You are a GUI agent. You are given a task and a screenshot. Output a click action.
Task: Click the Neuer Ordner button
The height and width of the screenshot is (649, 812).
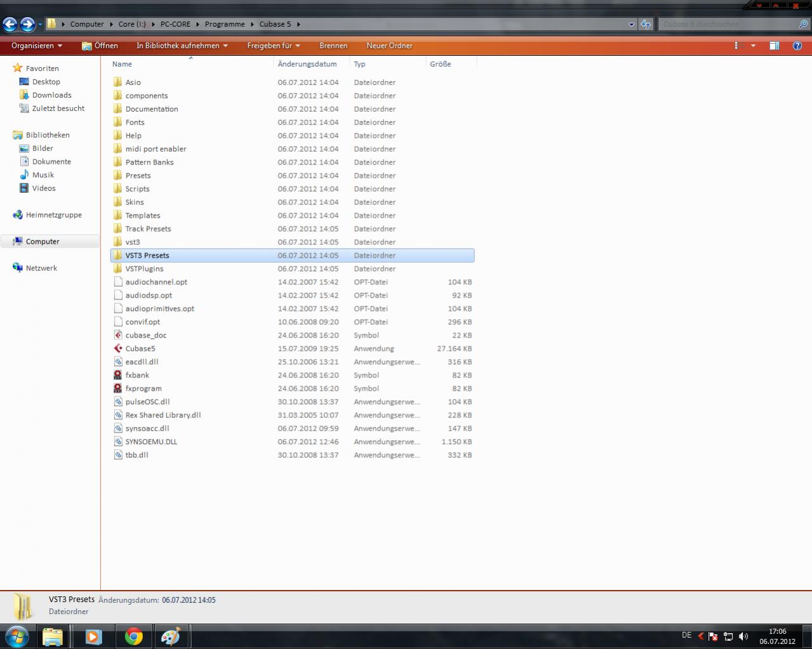(x=389, y=46)
